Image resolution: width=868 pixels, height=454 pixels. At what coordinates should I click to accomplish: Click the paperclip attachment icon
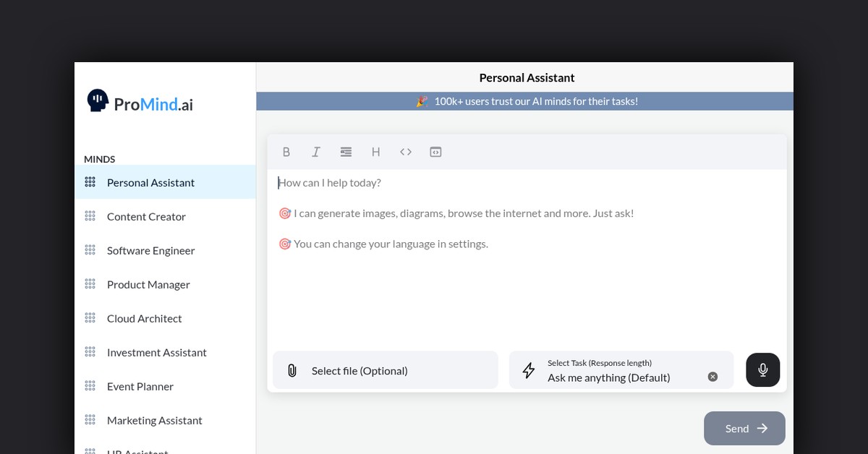click(292, 371)
